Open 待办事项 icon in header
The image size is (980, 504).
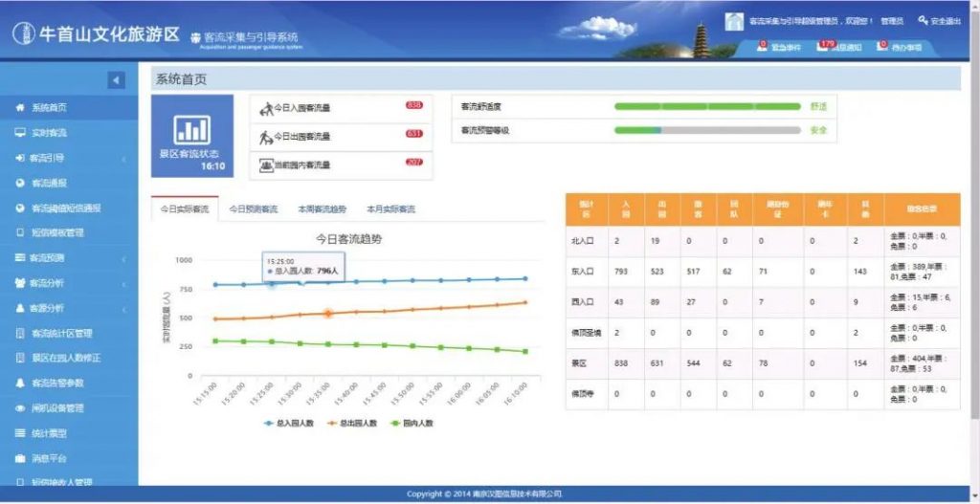click(x=881, y=46)
